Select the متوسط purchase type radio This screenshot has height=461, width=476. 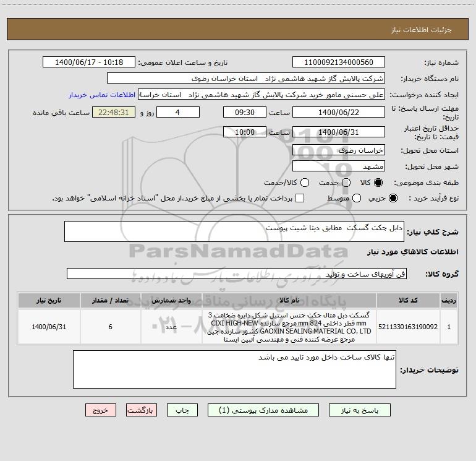[357, 198]
